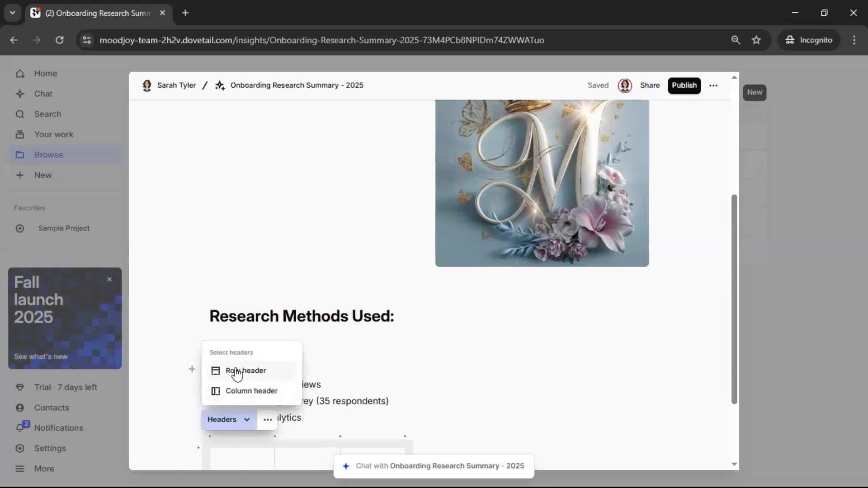
Task: Open Chat from the sparkle icon
Action: [20, 94]
